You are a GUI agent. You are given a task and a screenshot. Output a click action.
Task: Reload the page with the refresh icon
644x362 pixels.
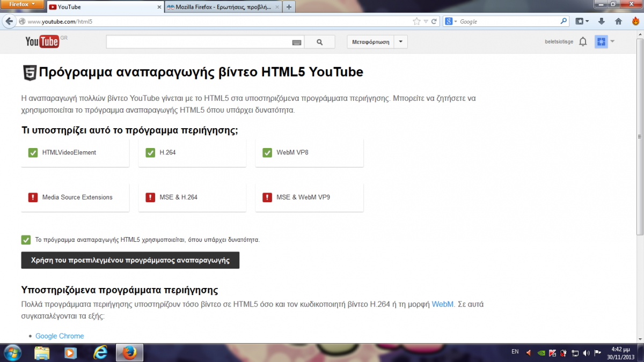point(434,21)
